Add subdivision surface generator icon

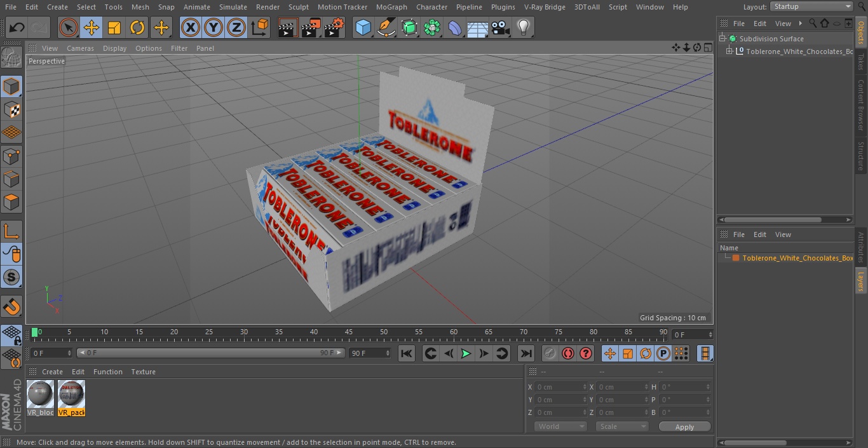pyautogui.click(x=409, y=27)
